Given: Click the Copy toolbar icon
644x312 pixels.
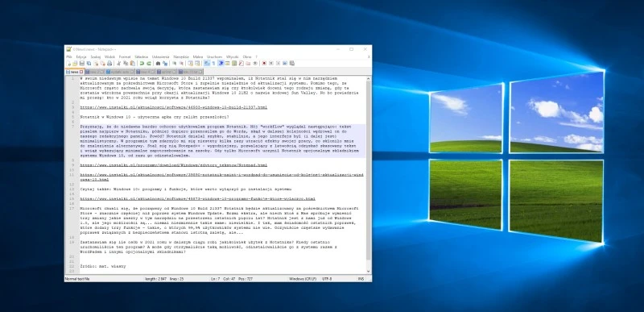Looking at the screenshot, I should click(x=126, y=64).
